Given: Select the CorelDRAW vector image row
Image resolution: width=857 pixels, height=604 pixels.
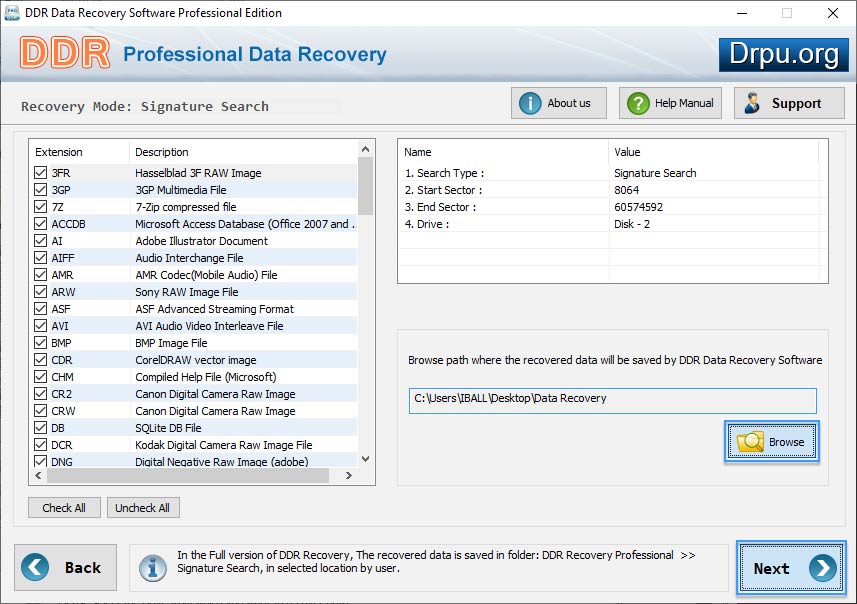Looking at the screenshot, I should [196, 360].
